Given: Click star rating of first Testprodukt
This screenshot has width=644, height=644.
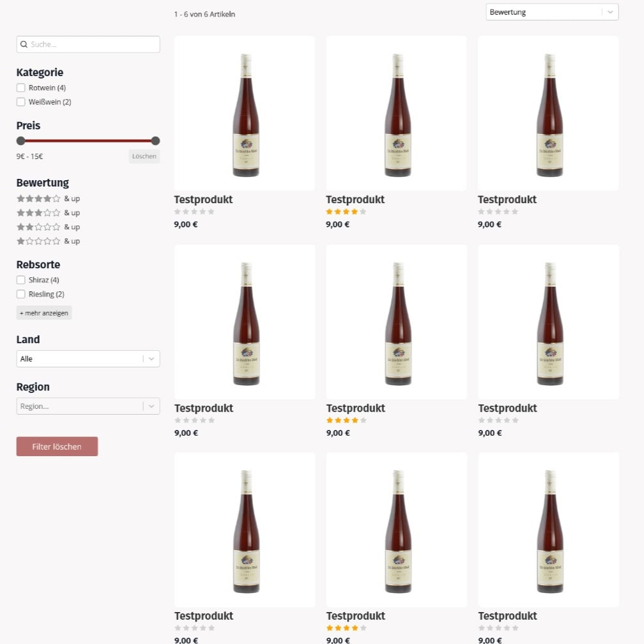Looking at the screenshot, I should (194, 211).
